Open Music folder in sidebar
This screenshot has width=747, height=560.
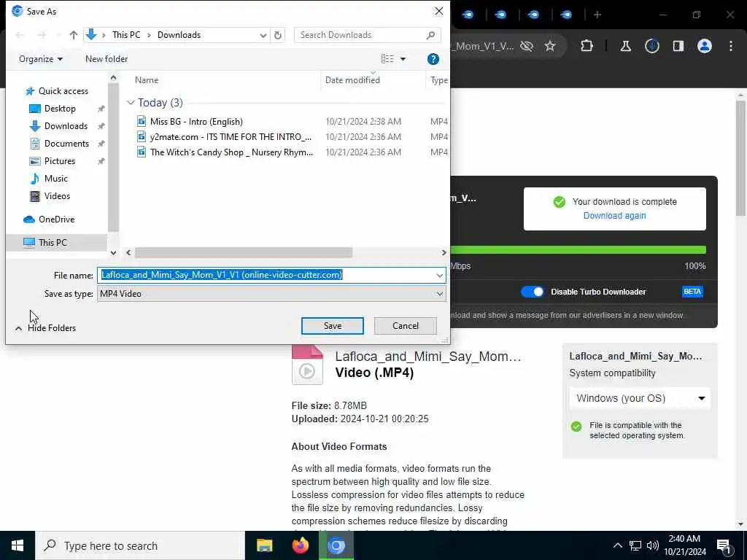point(55,179)
